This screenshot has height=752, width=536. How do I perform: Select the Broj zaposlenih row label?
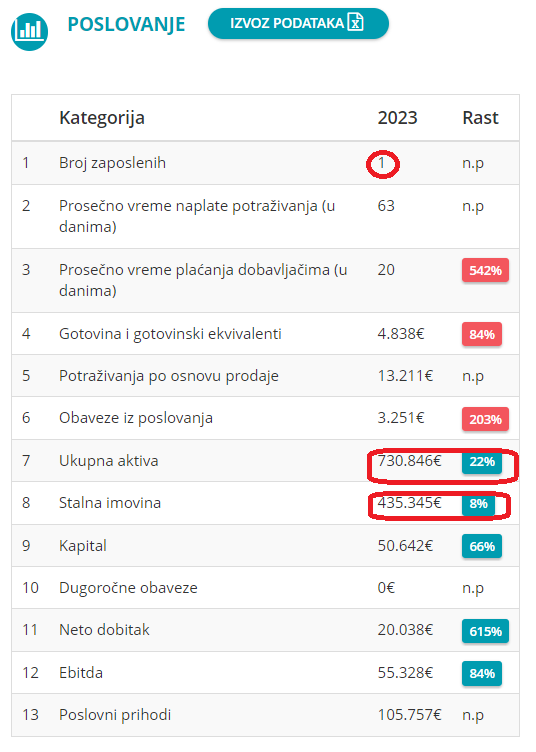click(112, 163)
